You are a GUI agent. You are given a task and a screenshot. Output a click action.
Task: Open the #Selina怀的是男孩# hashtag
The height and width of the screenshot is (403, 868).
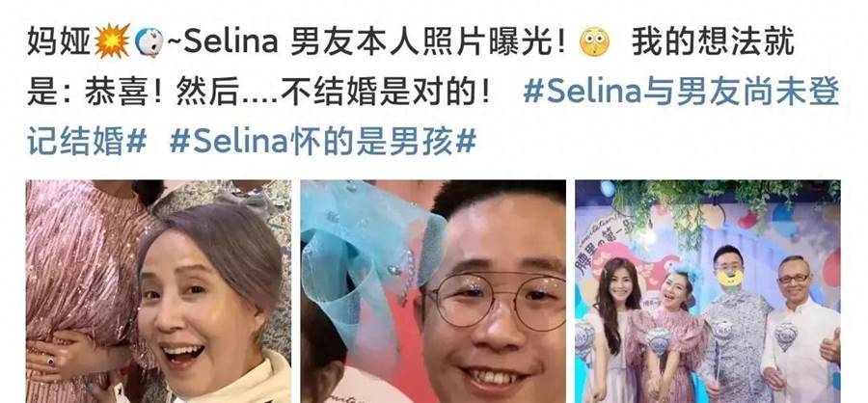pos(323,141)
